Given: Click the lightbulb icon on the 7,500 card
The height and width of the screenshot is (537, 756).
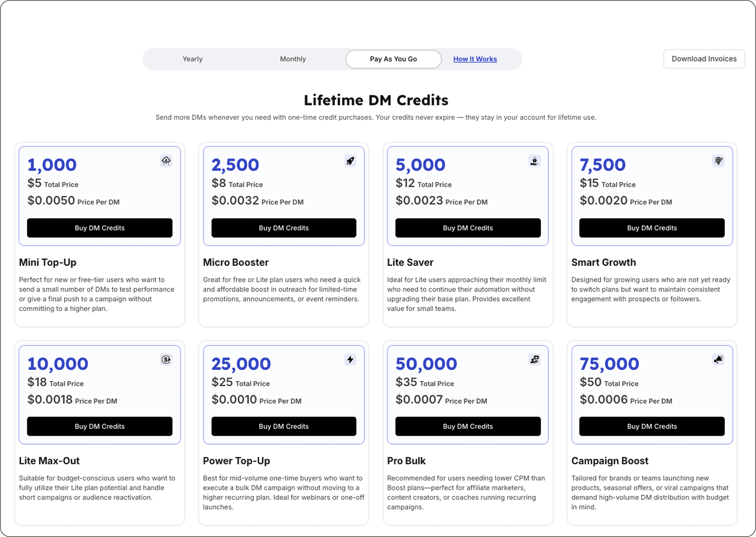Looking at the screenshot, I should click(718, 161).
